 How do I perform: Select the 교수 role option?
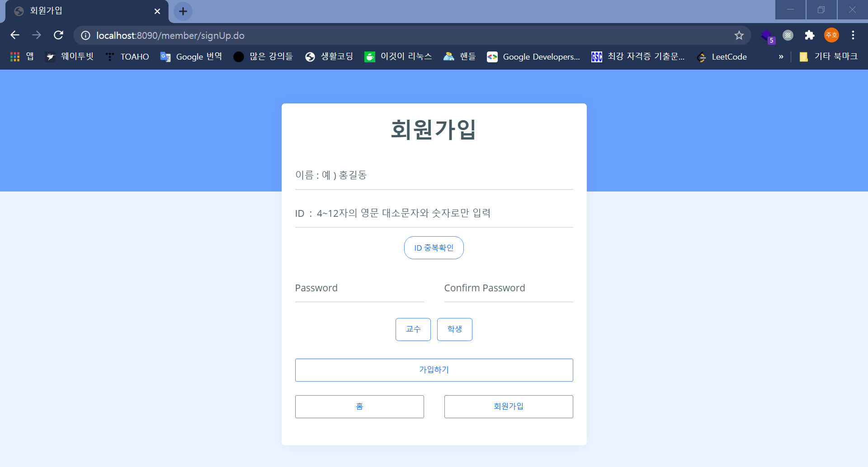413,329
